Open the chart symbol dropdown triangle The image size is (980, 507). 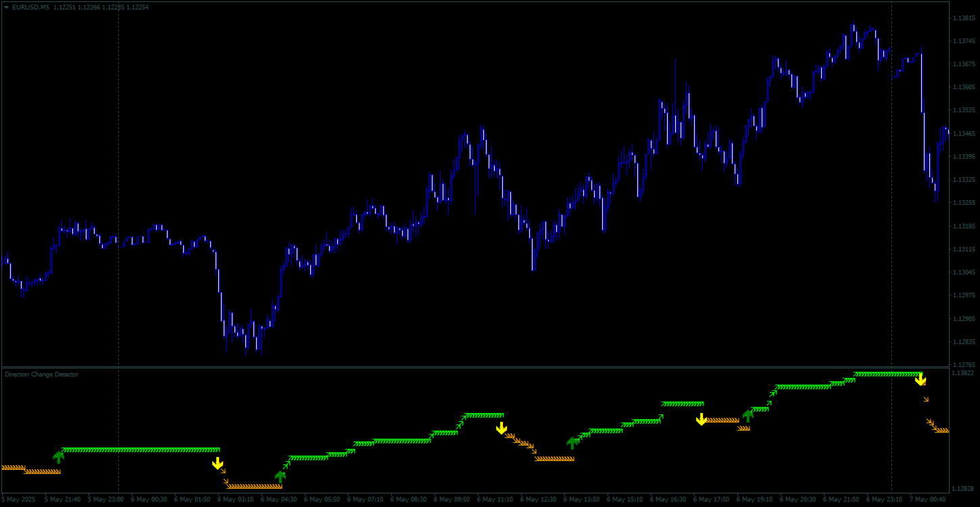5,7
